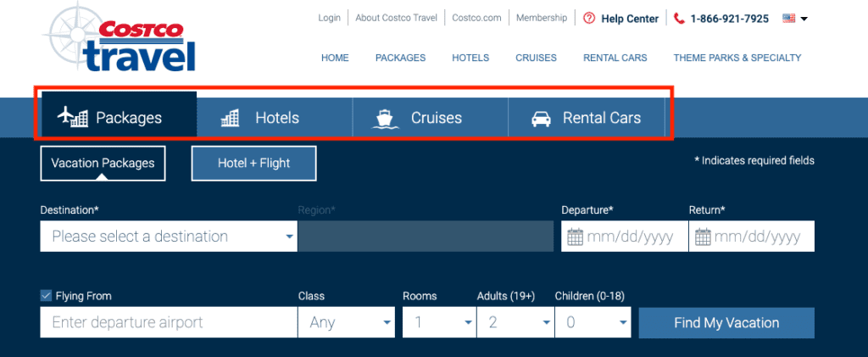Click the Help Center question mark icon
Viewport: 868px width, 357px height.
[x=589, y=18]
